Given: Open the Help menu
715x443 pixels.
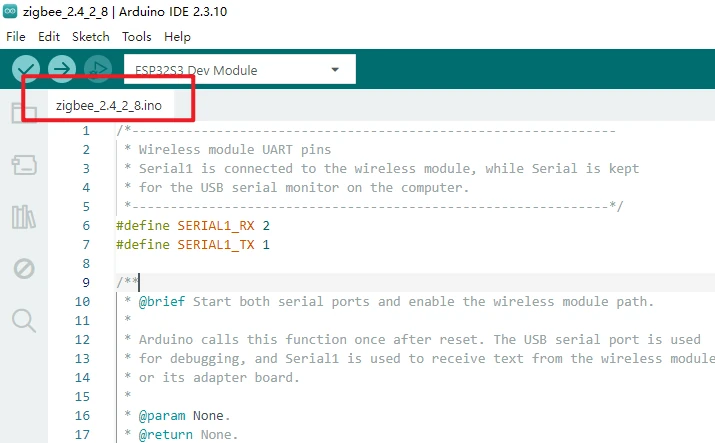Looking at the screenshot, I should click(177, 36).
